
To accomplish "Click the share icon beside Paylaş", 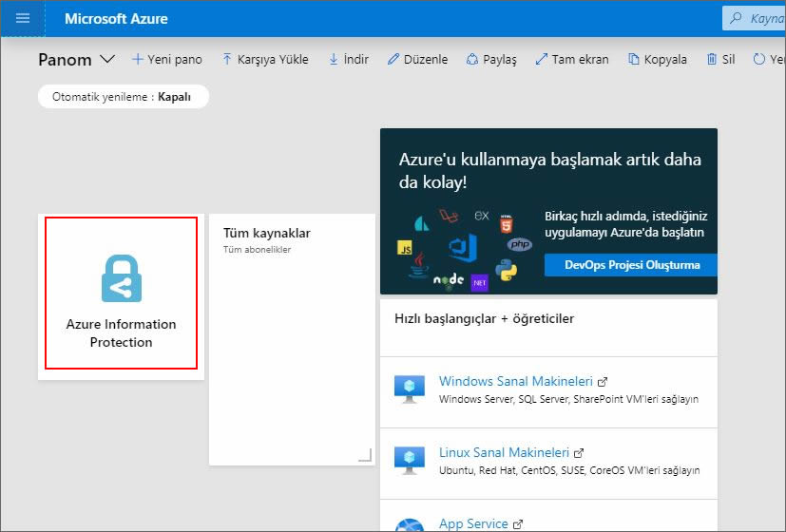I will pyautogui.click(x=471, y=59).
